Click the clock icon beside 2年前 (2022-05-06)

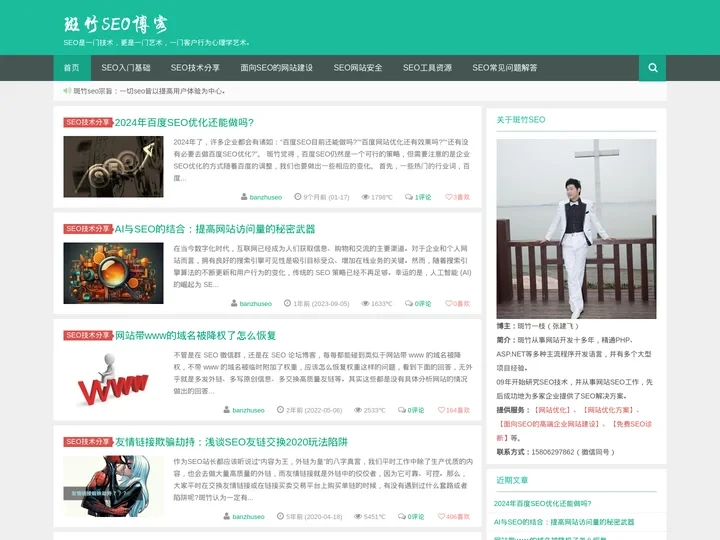coord(280,410)
